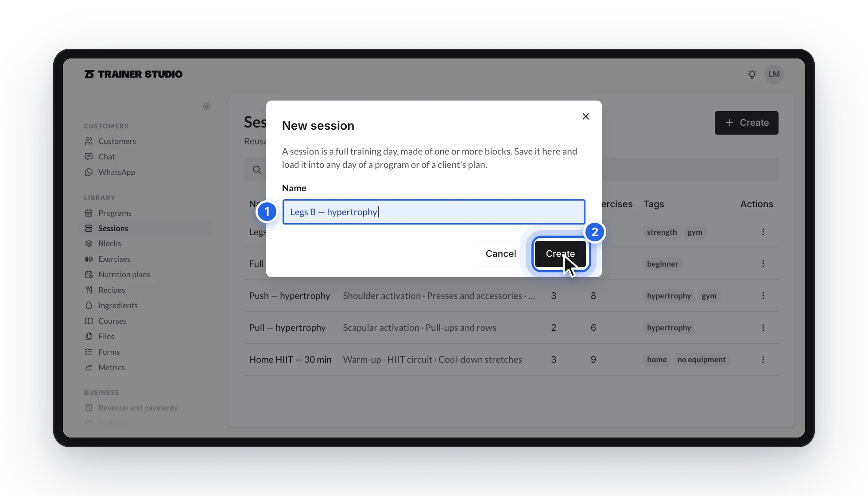Click the Actions column header

tap(756, 204)
